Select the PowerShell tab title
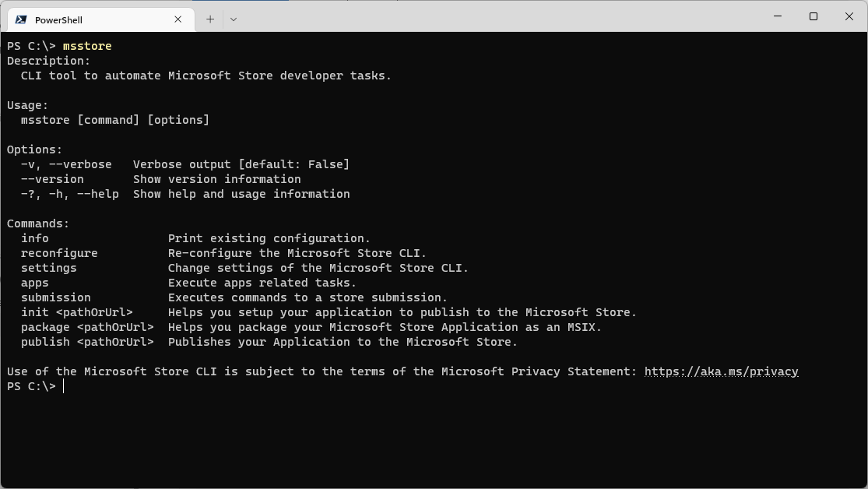 click(x=58, y=19)
